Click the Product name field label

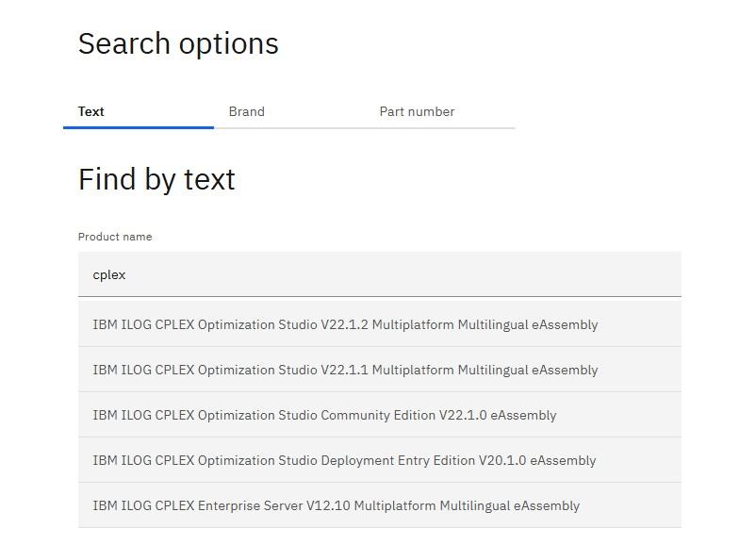click(115, 237)
